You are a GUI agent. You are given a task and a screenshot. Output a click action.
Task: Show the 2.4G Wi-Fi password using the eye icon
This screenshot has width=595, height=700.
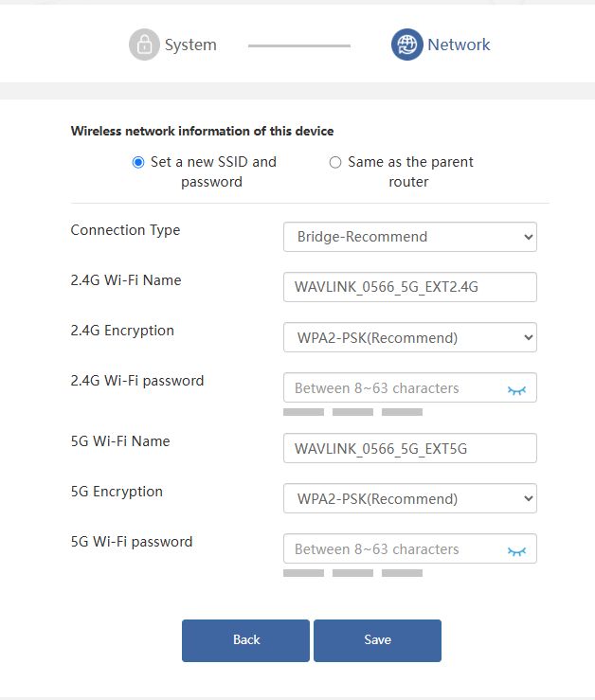coord(516,390)
